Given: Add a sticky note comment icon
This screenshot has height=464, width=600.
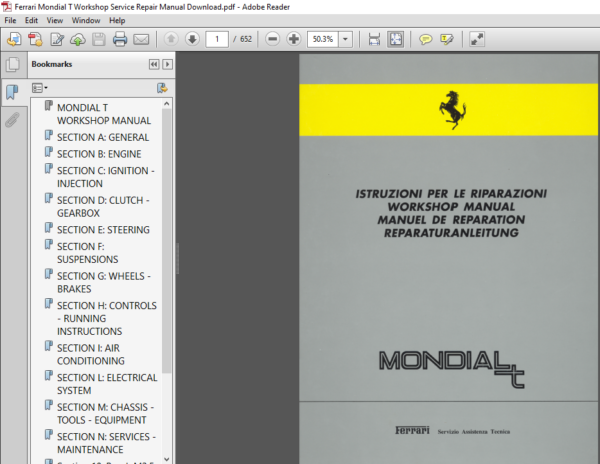Looking at the screenshot, I should pyautogui.click(x=425, y=39).
